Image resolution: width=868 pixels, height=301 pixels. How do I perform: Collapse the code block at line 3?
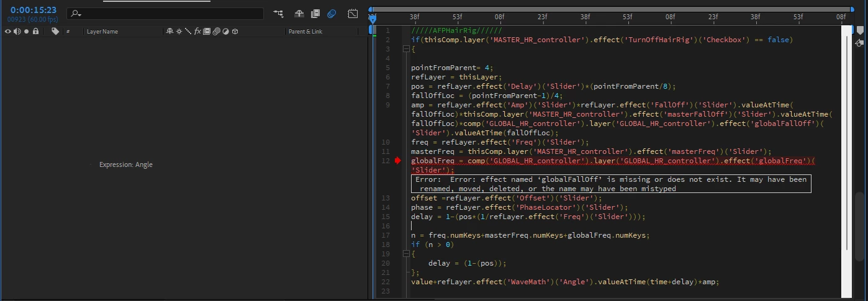406,48
